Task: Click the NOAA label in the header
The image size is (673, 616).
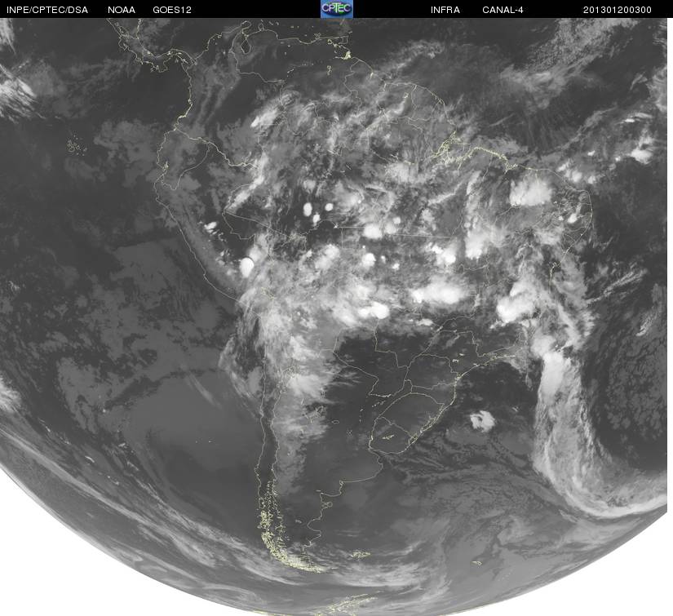Action: coord(122,10)
